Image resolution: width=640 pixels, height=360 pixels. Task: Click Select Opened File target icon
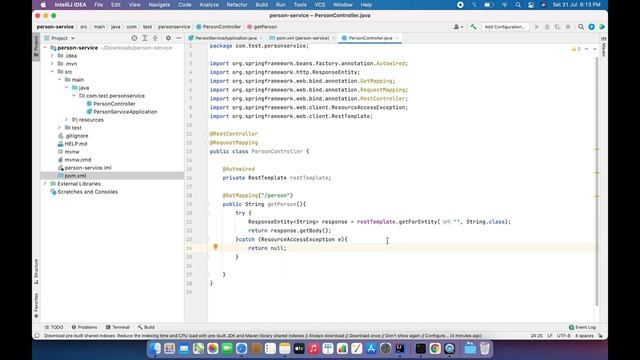(134, 38)
